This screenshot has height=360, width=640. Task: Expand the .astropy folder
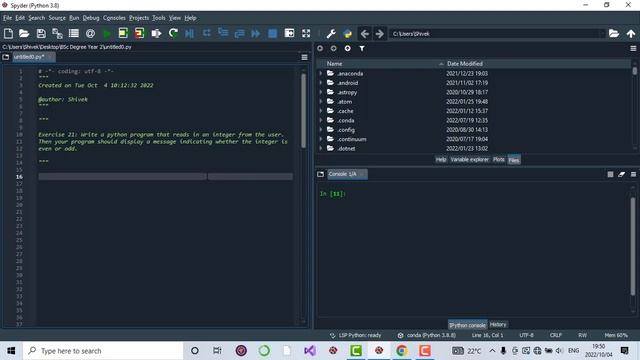[321, 92]
